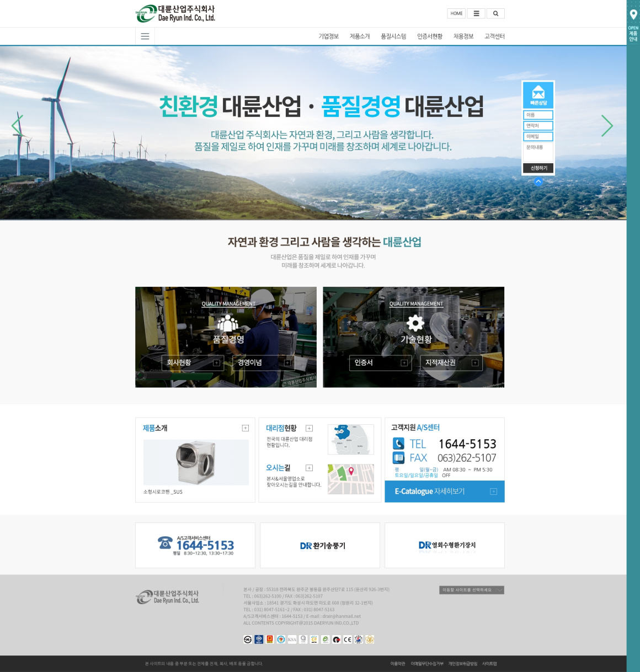Open 사이트맵 footer link

coord(489,664)
